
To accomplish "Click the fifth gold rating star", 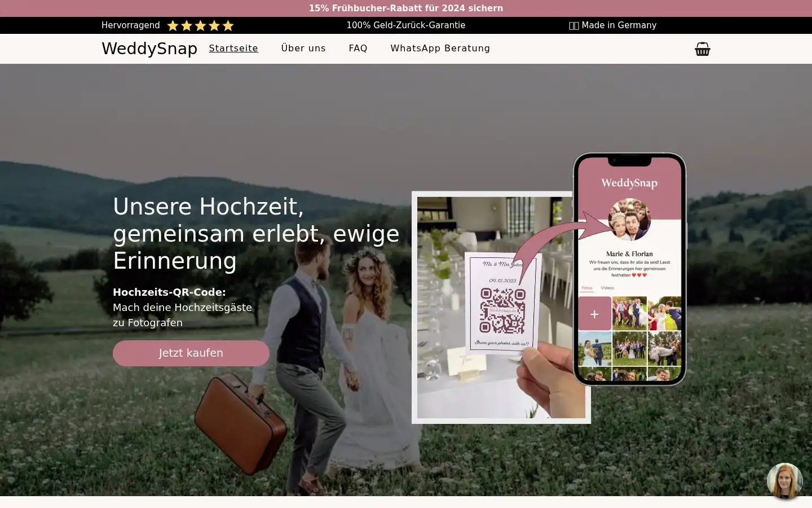I will pyautogui.click(x=228, y=26).
